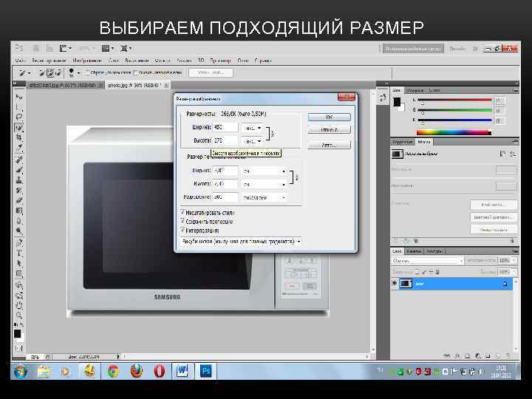Toggle the first checkbox in the options bar
The image size is (532, 399).
pos(88,72)
